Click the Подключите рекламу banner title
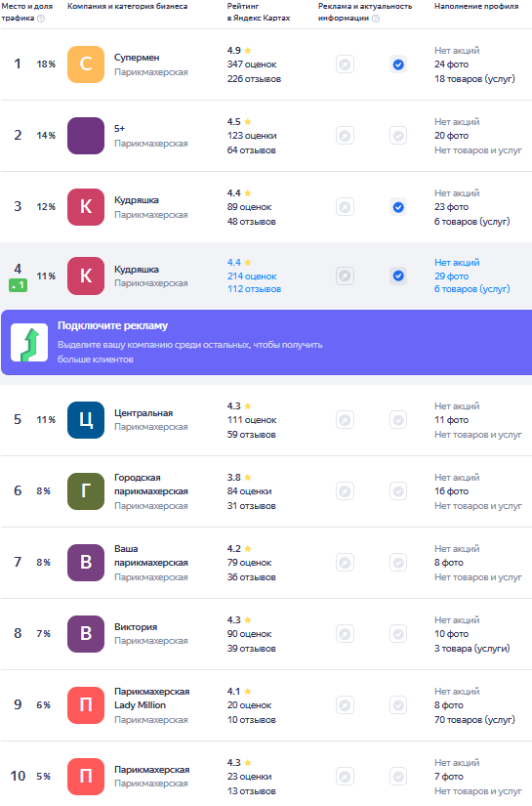 coord(112,325)
